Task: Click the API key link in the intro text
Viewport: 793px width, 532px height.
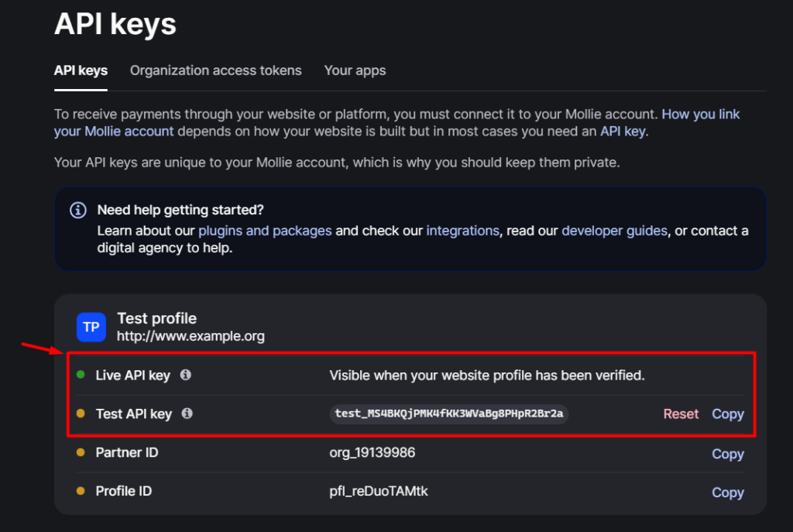Action: 622,131
